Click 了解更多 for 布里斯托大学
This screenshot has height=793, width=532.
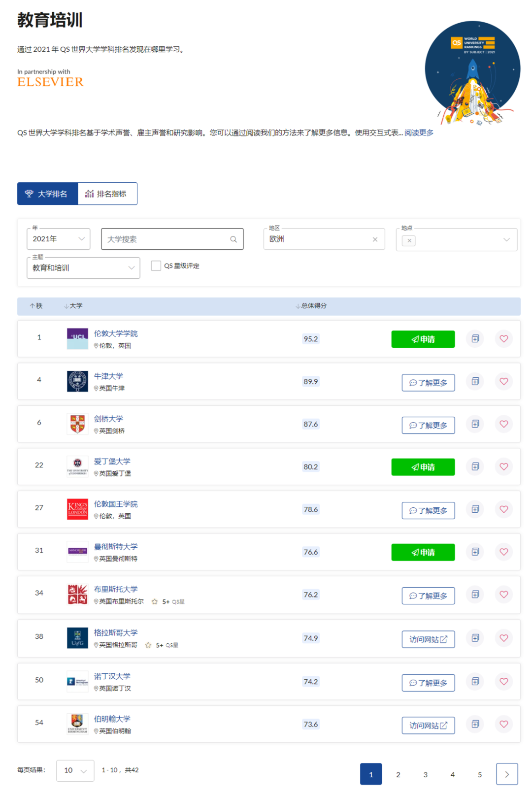428,595
